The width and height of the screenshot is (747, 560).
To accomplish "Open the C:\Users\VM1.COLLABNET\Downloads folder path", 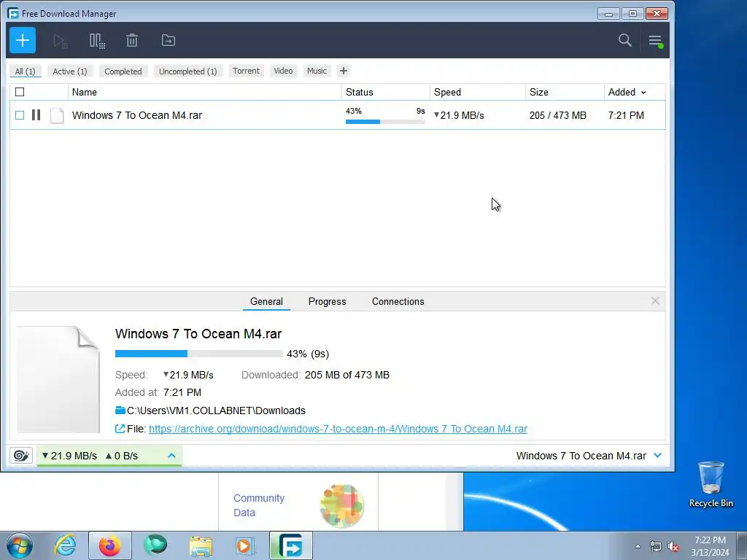I will point(216,411).
